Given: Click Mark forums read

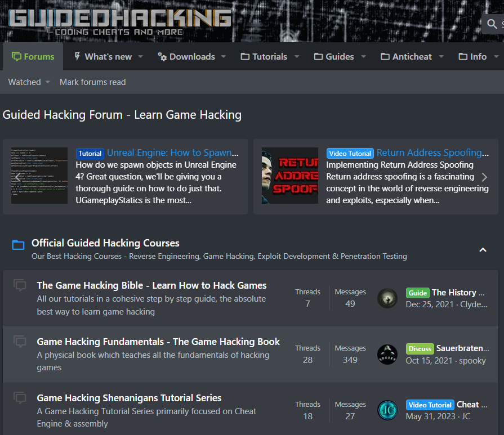Looking at the screenshot, I should coord(92,82).
